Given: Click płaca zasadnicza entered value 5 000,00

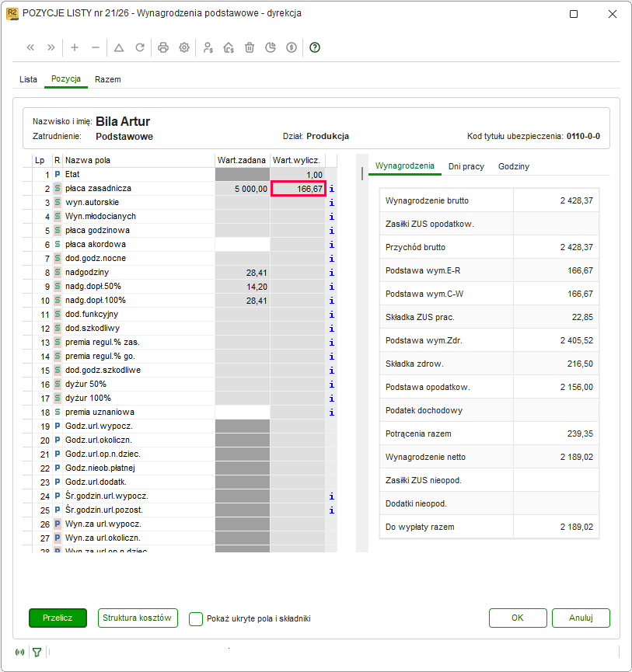Looking at the screenshot, I should point(243,189).
